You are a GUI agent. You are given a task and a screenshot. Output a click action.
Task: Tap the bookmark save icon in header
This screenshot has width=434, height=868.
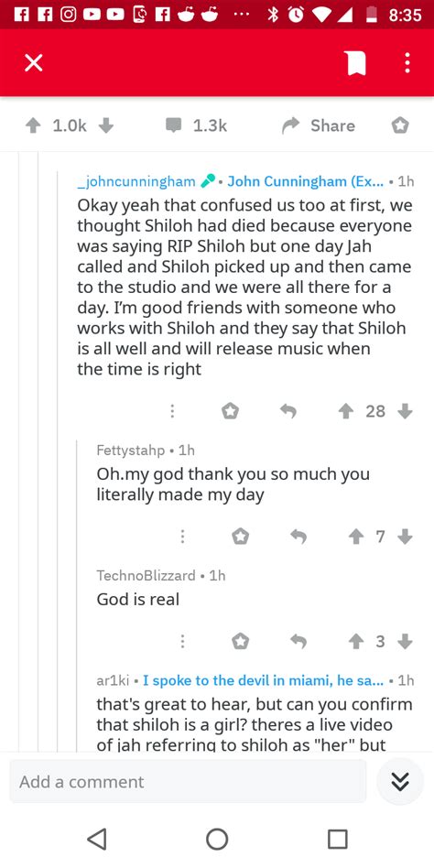click(x=356, y=63)
